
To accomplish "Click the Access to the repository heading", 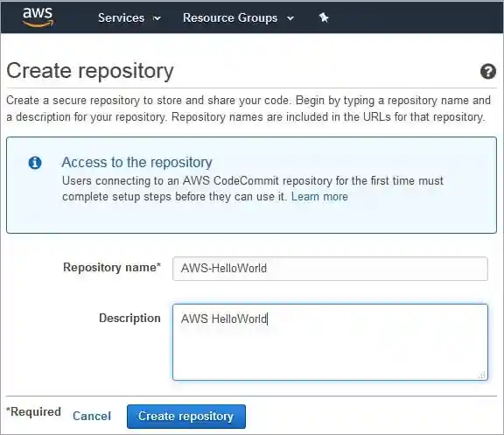I will pyautogui.click(x=136, y=163).
